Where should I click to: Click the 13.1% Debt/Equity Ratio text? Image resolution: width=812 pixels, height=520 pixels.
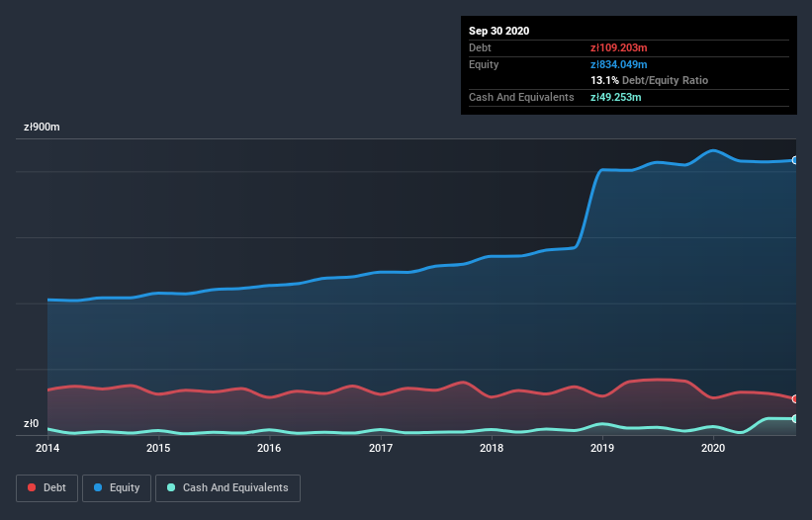[x=650, y=80]
